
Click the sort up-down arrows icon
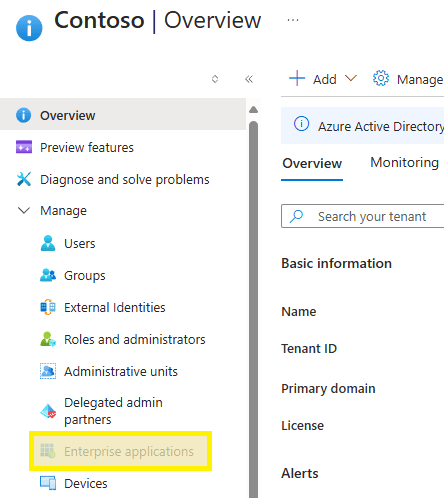point(215,79)
